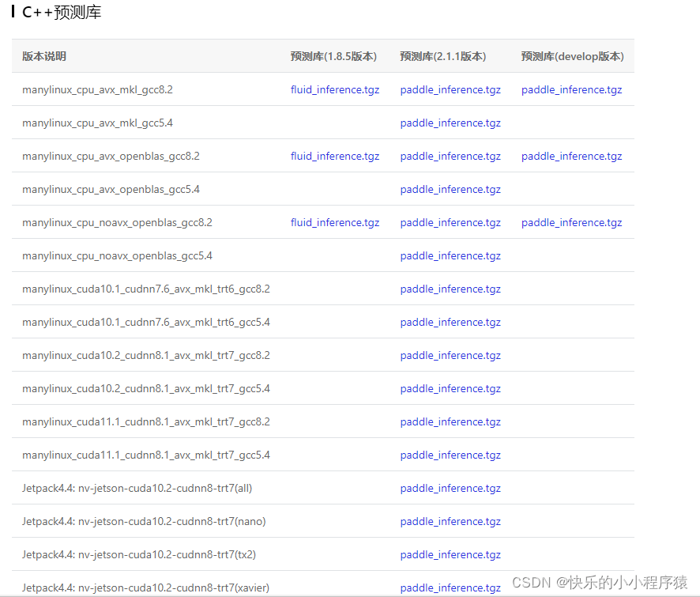
Task: Download paddle_inference.tgz for cuda11.1_cudnn8.1 trt7_gcc5.4
Action: pyautogui.click(x=450, y=455)
